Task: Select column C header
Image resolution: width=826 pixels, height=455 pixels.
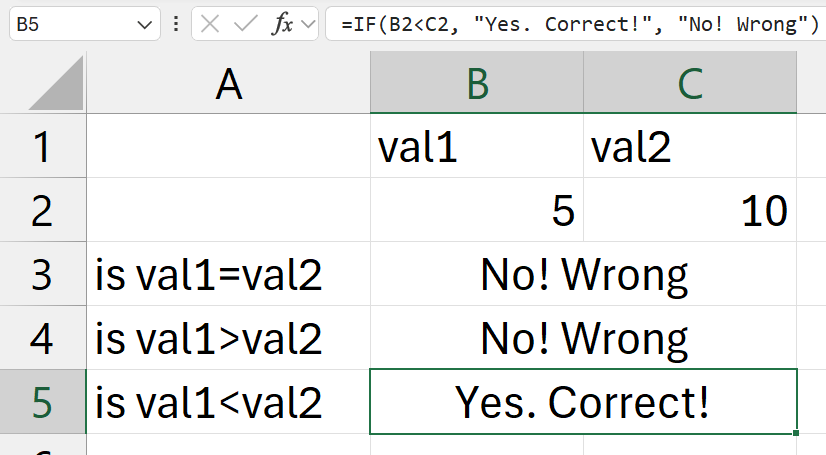Action: pyautogui.click(x=690, y=86)
